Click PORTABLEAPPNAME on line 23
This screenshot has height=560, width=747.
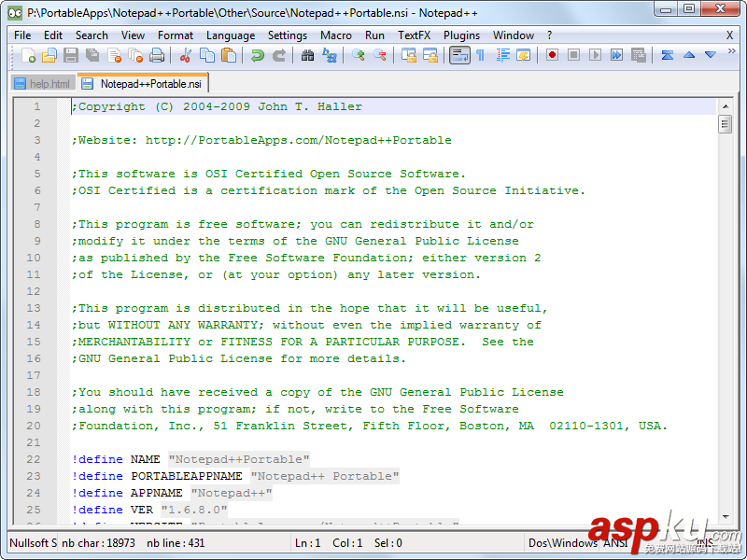186,476
